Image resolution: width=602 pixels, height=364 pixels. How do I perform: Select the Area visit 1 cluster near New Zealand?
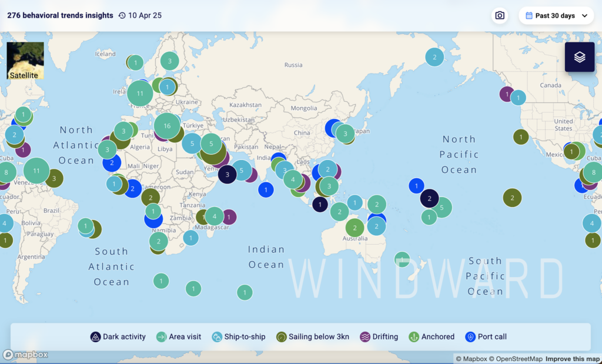[x=402, y=259]
